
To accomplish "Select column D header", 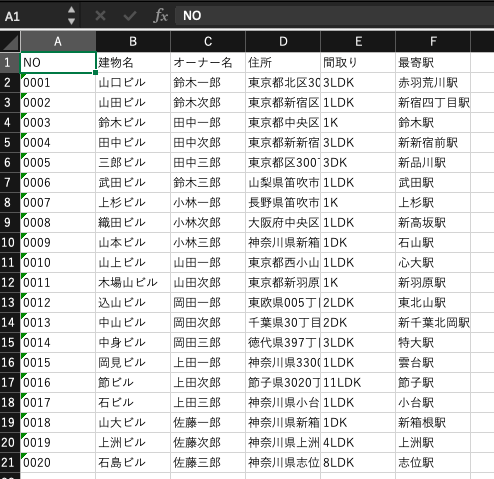I will coord(283,42).
